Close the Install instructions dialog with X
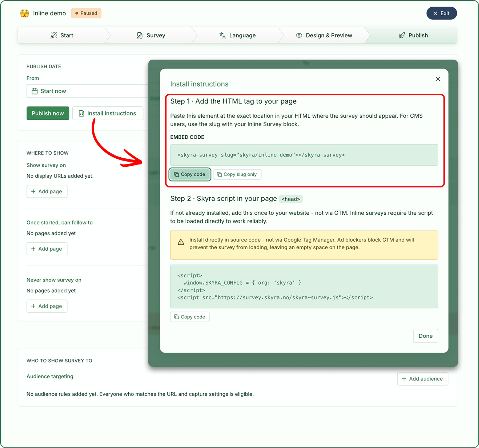 coord(438,79)
